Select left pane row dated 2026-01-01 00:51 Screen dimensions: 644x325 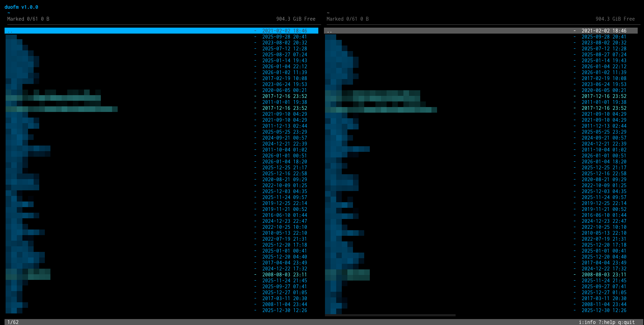click(x=161, y=156)
